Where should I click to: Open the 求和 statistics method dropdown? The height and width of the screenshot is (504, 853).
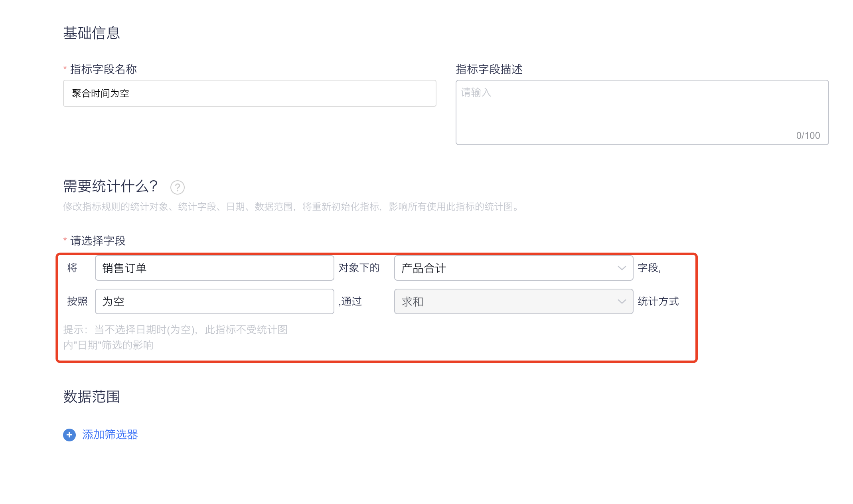[507, 301]
